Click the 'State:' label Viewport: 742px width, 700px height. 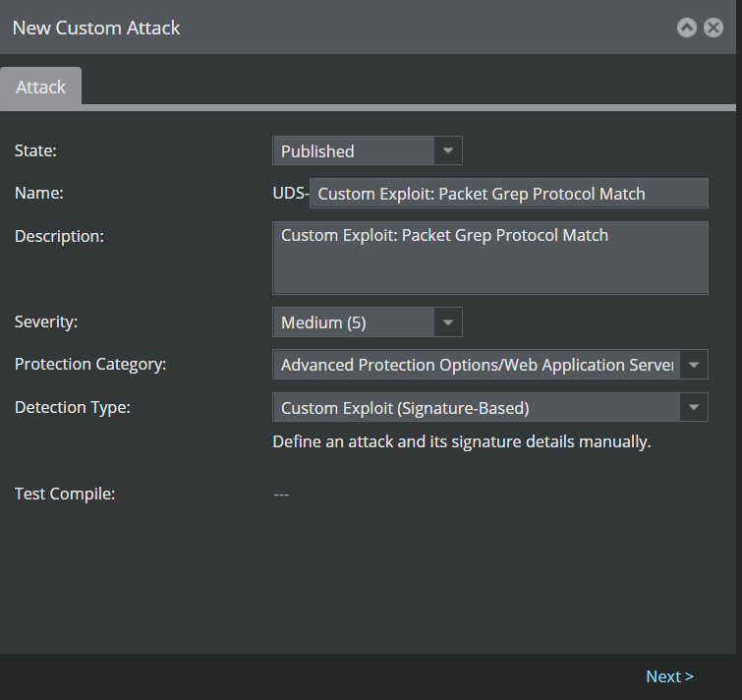[35, 150]
